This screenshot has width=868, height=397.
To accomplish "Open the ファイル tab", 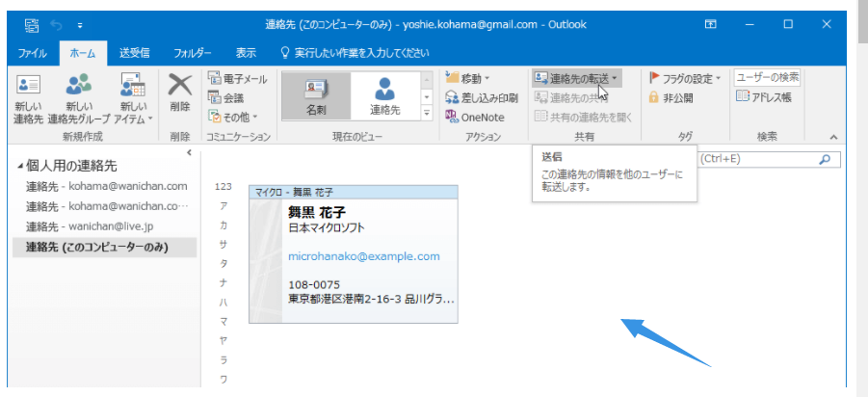I will point(32,54).
